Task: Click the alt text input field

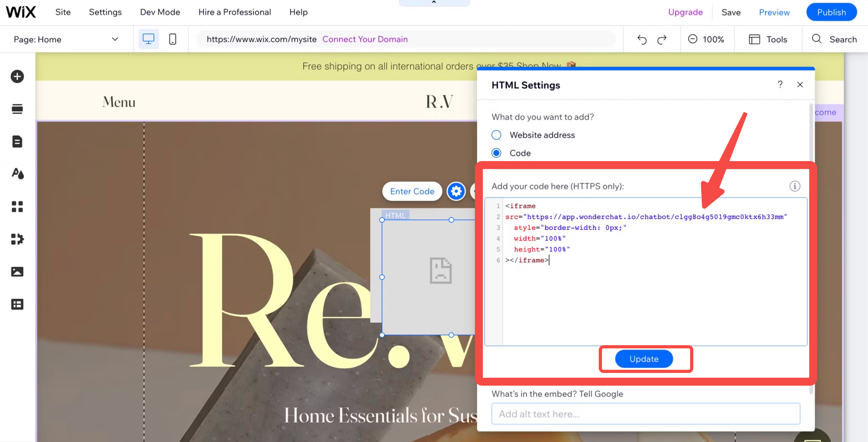Action: [645, 414]
